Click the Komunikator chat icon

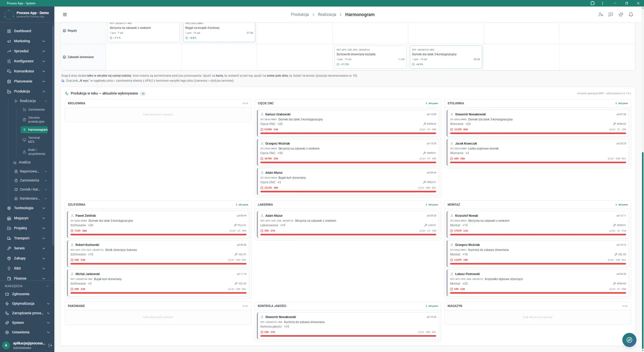pos(9,71)
